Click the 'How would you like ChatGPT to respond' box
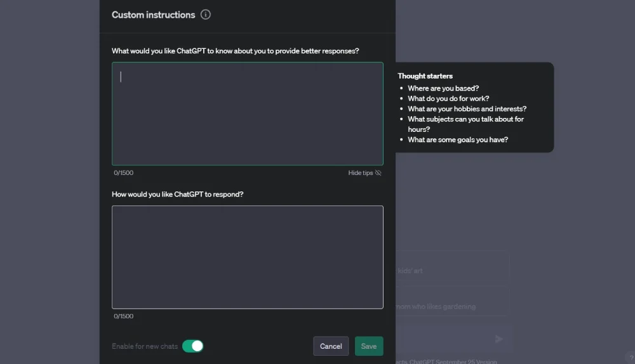Viewport: 635px width, 364px height. [x=248, y=257]
